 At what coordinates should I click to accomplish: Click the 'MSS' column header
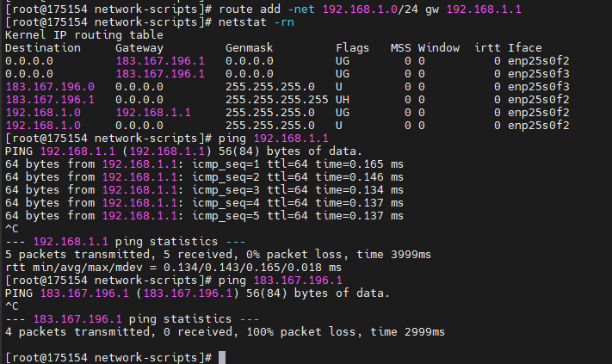pos(401,47)
